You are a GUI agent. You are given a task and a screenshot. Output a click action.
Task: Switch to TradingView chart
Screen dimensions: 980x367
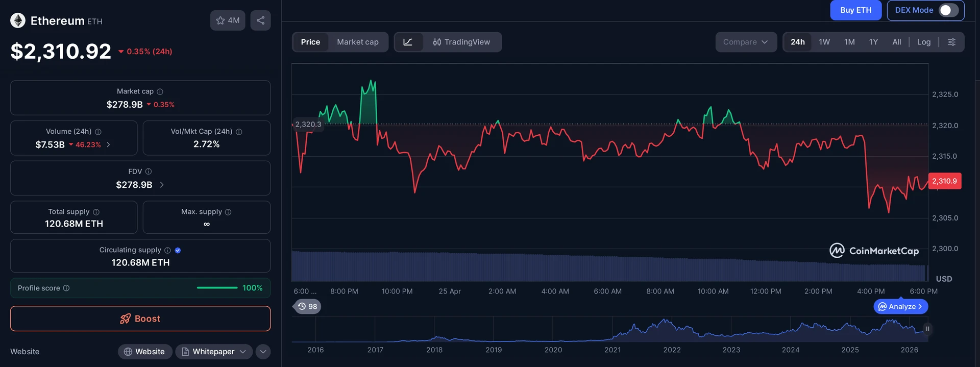point(461,42)
